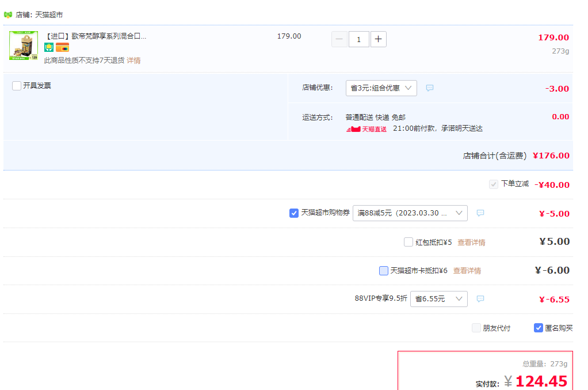Uncheck the 天猫超市购物券 checkbox
The height and width of the screenshot is (390, 588).
click(x=294, y=213)
